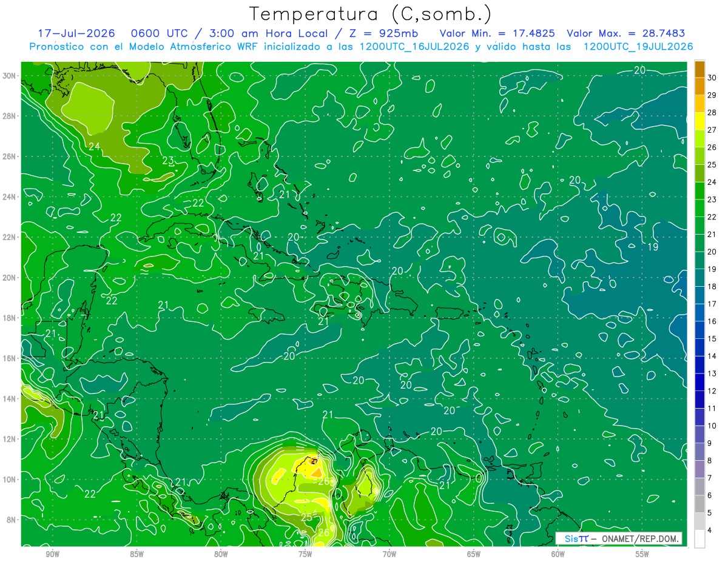Select purple legend swatch between 8 and 9

699,452
